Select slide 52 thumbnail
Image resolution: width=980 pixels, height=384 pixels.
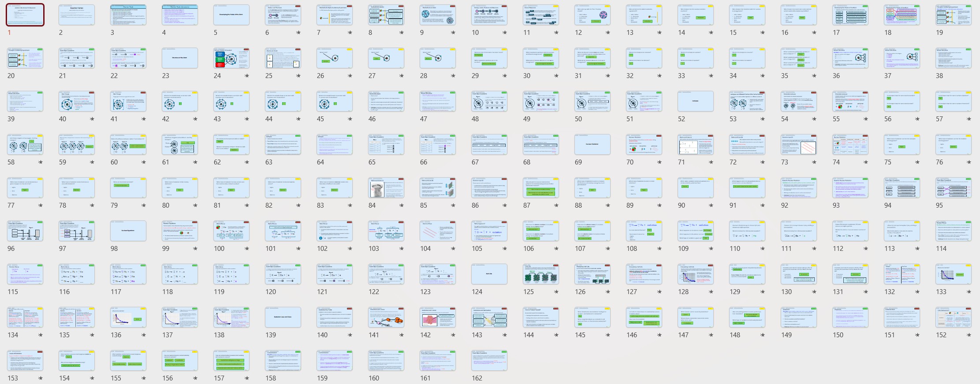pyautogui.click(x=696, y=101)
